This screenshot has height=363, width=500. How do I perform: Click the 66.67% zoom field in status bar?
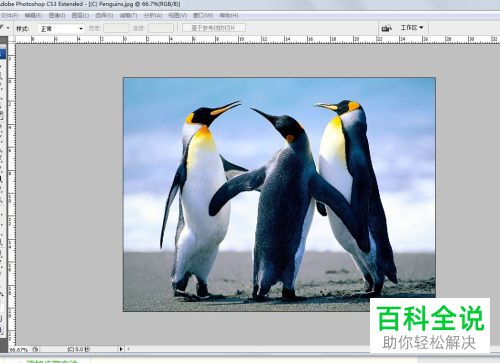pyautogui.click(x=19, y=349)
